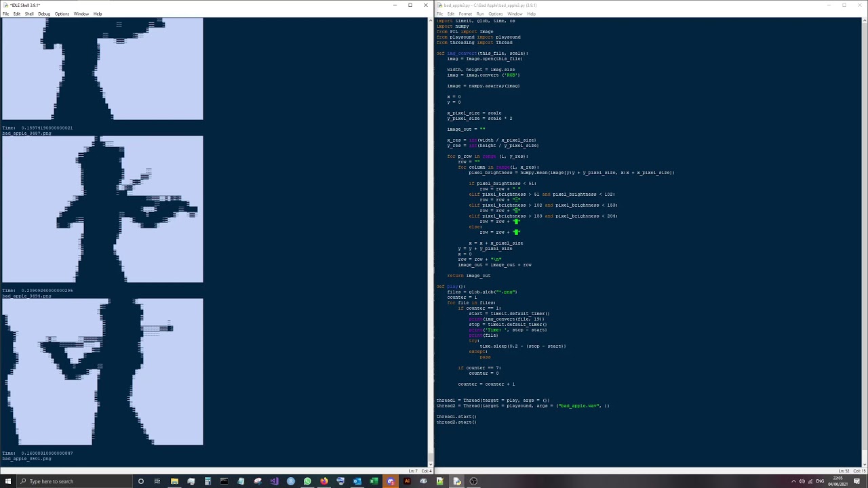868x488 pixels.
Task: Click IDLE Shell vertical scrollbar
Action: [431, 242]
